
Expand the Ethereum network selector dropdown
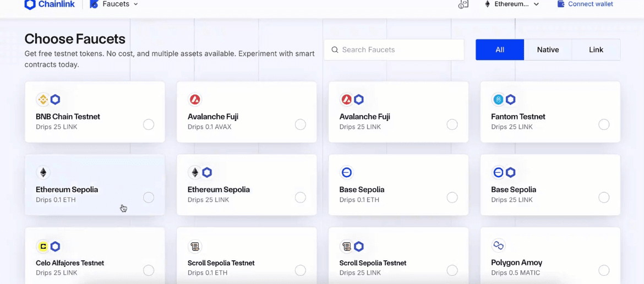(x=511, y=4)
